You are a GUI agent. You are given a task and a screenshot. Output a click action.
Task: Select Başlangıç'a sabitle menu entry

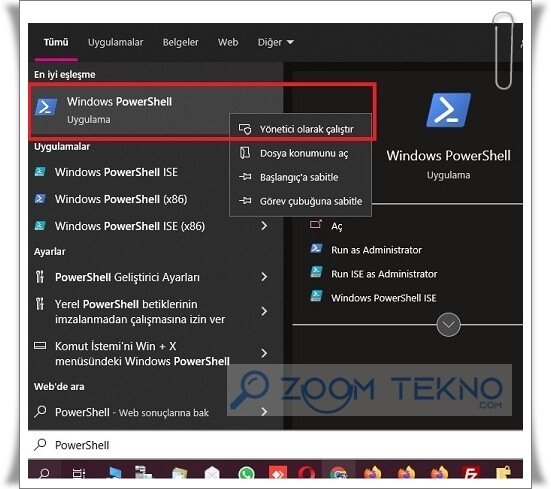coord(300,177)
